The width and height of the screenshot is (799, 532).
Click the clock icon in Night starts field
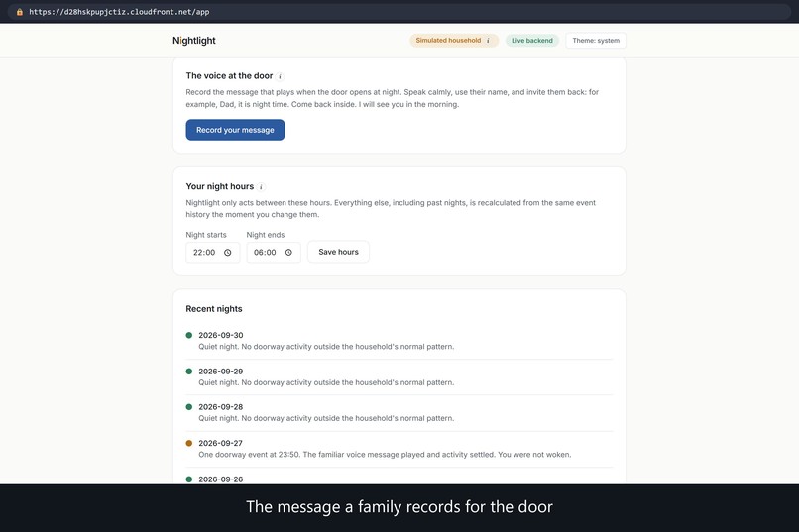[x=228, y=252]
